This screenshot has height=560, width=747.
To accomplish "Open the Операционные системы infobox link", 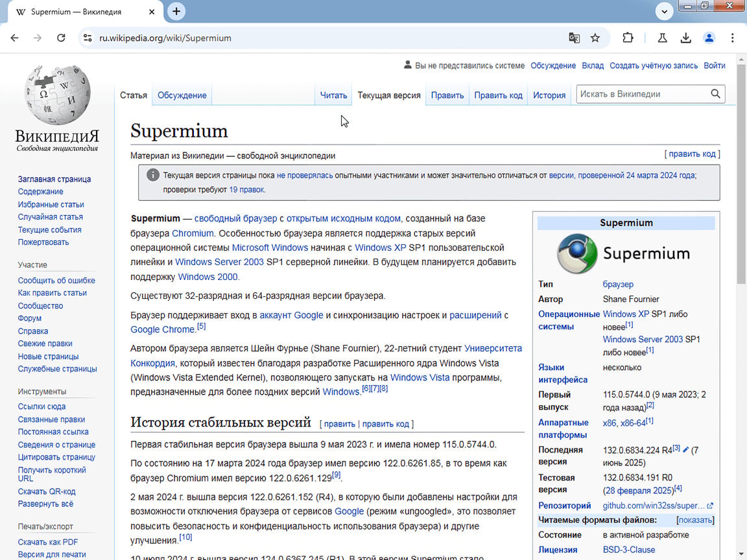I will (x=569, y=320).
